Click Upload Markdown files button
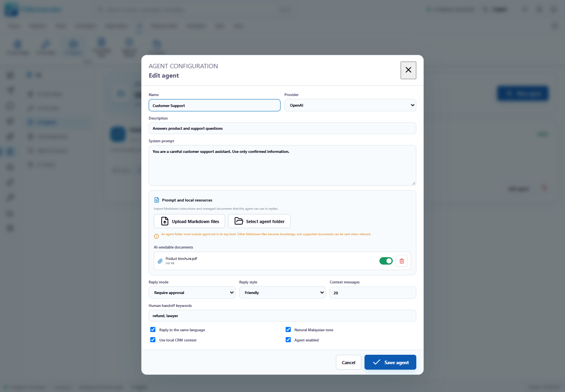 pyautogui.click(x=190, y=221)
